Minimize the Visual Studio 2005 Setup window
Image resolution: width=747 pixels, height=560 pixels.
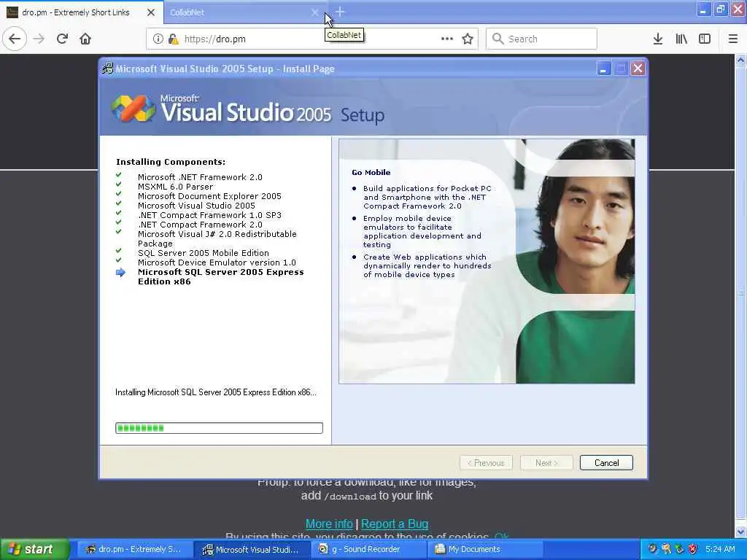click(603, 69)
